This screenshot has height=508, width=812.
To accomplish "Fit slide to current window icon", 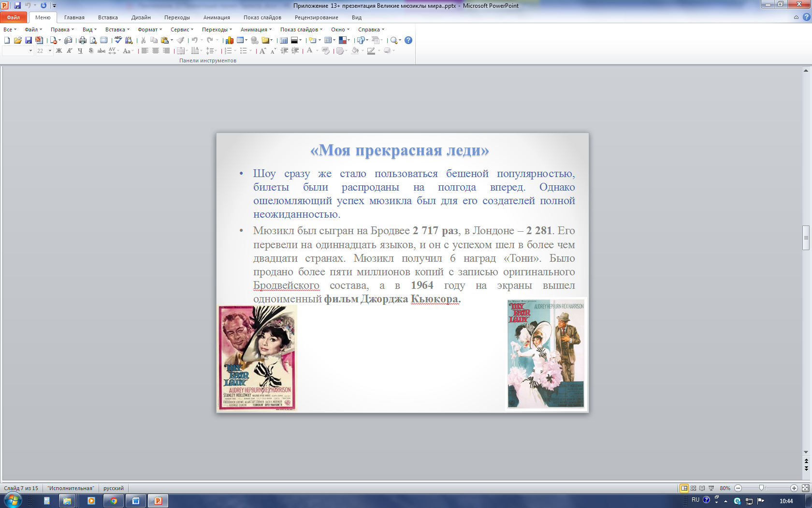I will pyautogui.click(x=805, y=488).
